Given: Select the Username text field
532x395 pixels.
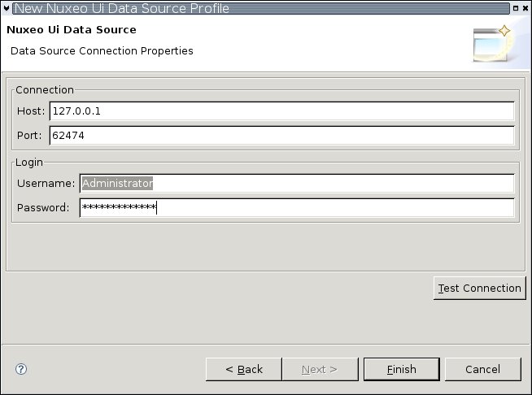Looking at the screenshot, I should pos(297,183).
